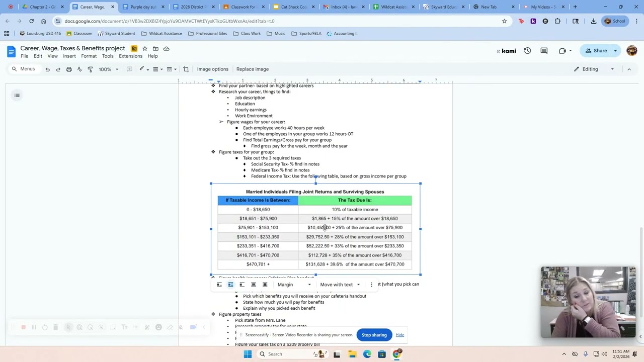Open the Kami extension link
Screen dimensions: 644x362
[506, 51]
